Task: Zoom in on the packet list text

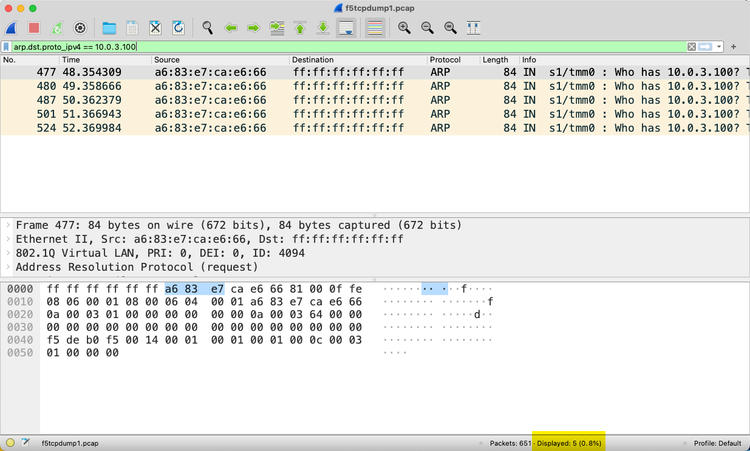Action: click(404, 27)
